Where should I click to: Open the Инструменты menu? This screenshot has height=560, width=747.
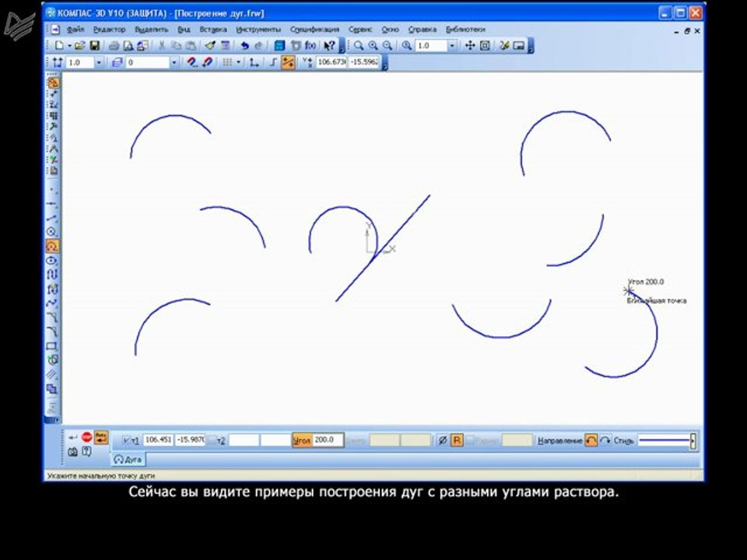[258, 30]
